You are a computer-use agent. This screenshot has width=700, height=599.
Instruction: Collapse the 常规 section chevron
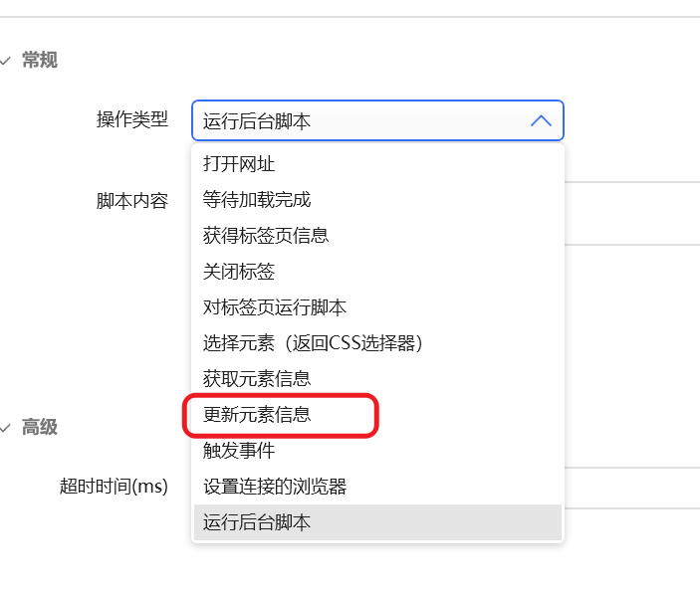pyautogui.click(x=6, y=61)
